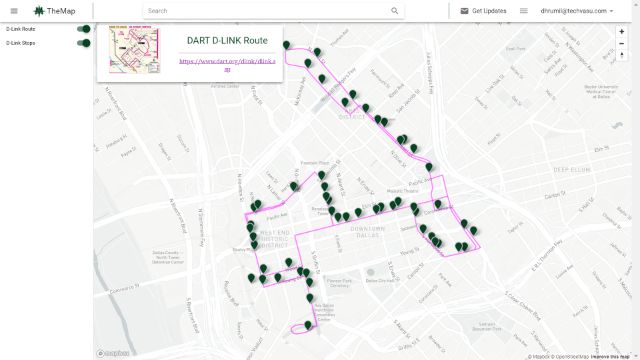This screenshot has width=640, height=360.
Task: Select the stop marker near Pacific Ave east corner
Action: [429, 167]
